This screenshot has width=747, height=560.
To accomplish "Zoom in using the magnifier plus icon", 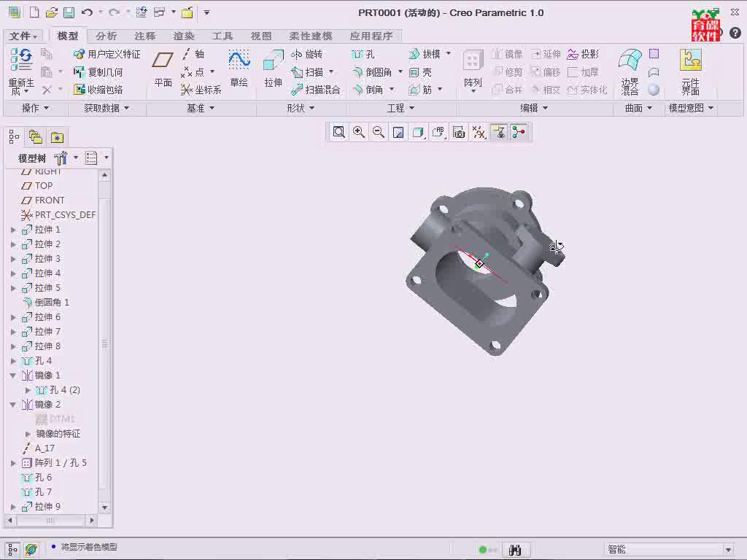I will pyautogui.click(x=359, y=132).
